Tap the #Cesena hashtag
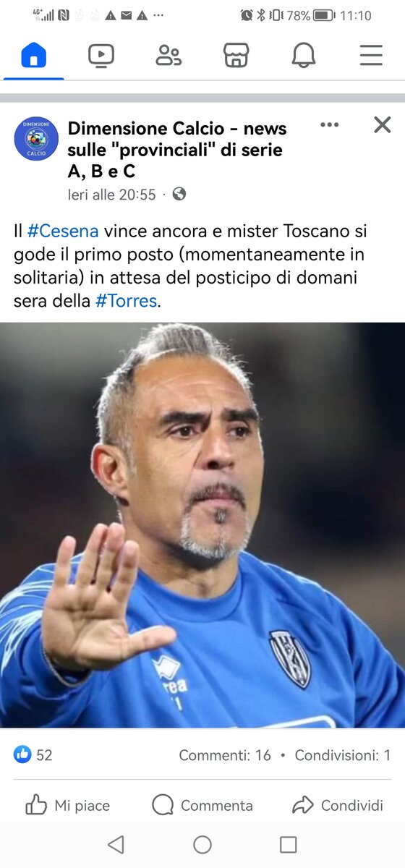405x868 pixels. pyautogui.click(x=63, y=231)
